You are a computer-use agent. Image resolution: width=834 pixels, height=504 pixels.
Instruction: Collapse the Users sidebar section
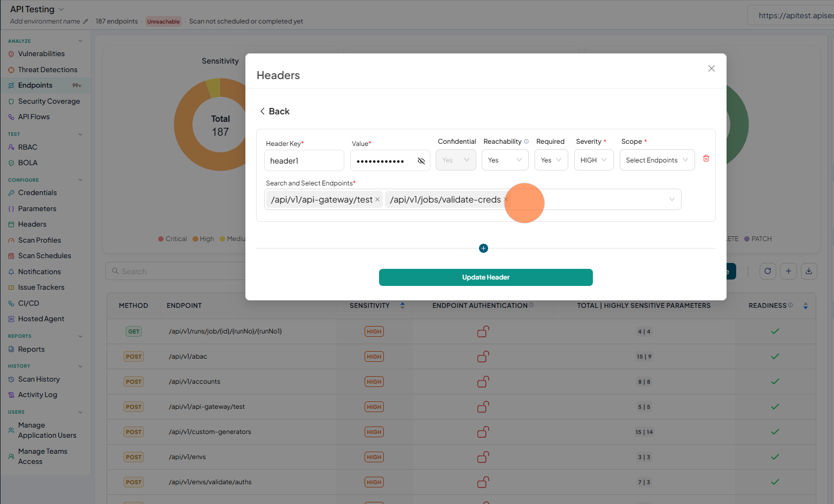81,412
